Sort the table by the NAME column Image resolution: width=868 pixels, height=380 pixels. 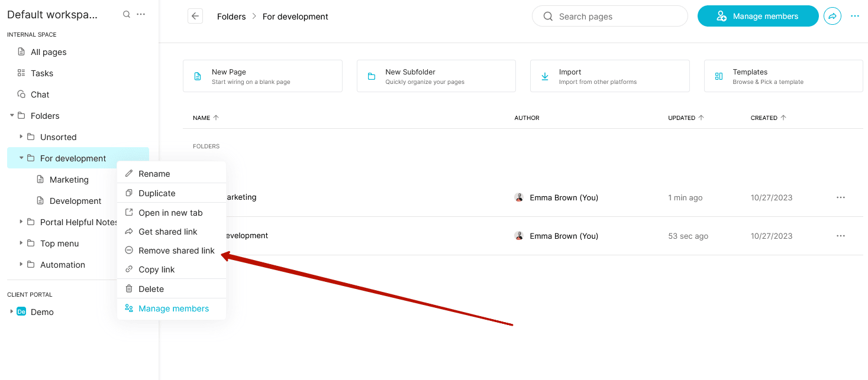[x=206, y=118]
